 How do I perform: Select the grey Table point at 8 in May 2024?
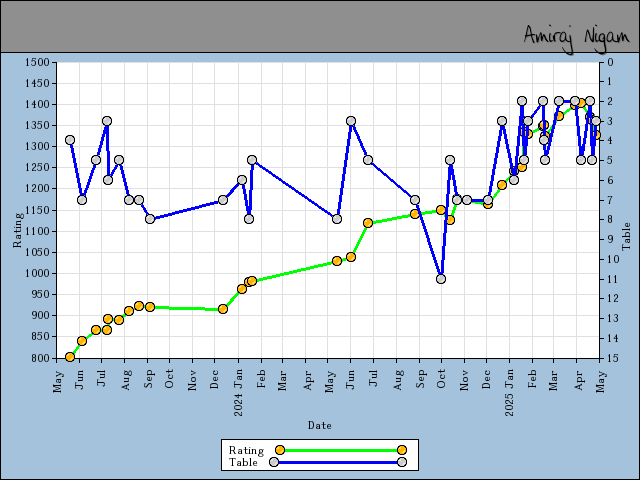click(x=337, y=219)
